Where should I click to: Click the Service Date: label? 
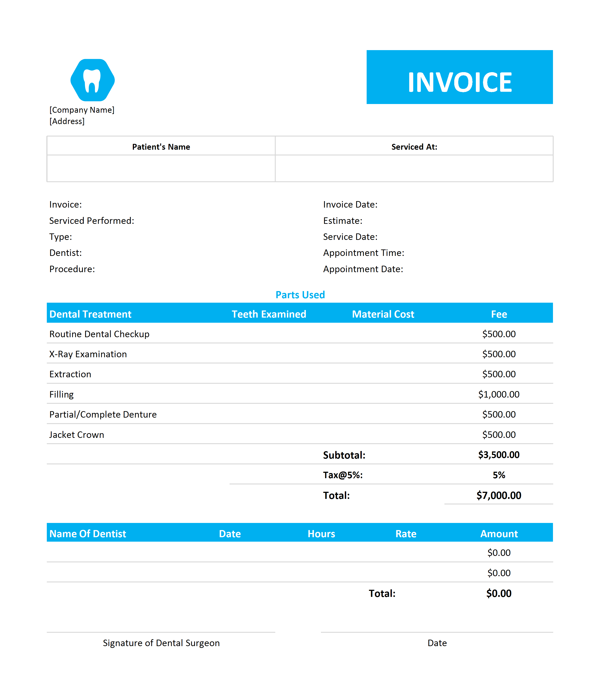click(x=350, y=237)
